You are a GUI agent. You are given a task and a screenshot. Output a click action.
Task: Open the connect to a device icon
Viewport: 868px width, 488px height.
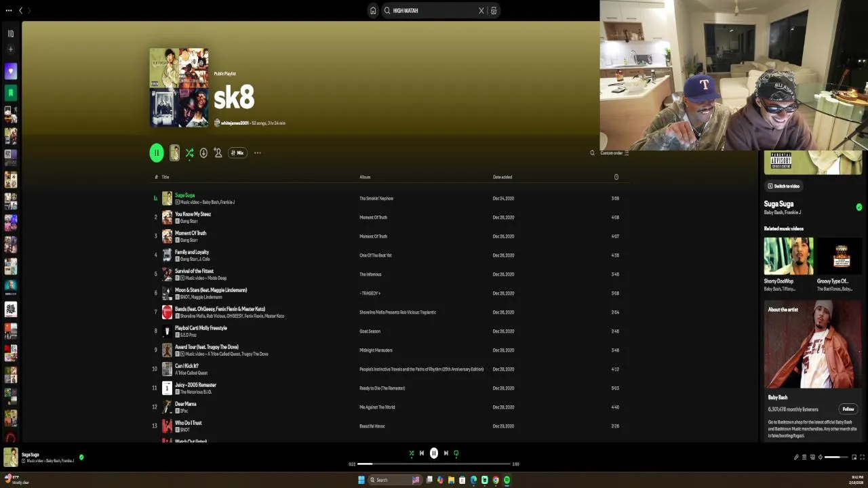[812, 457]
